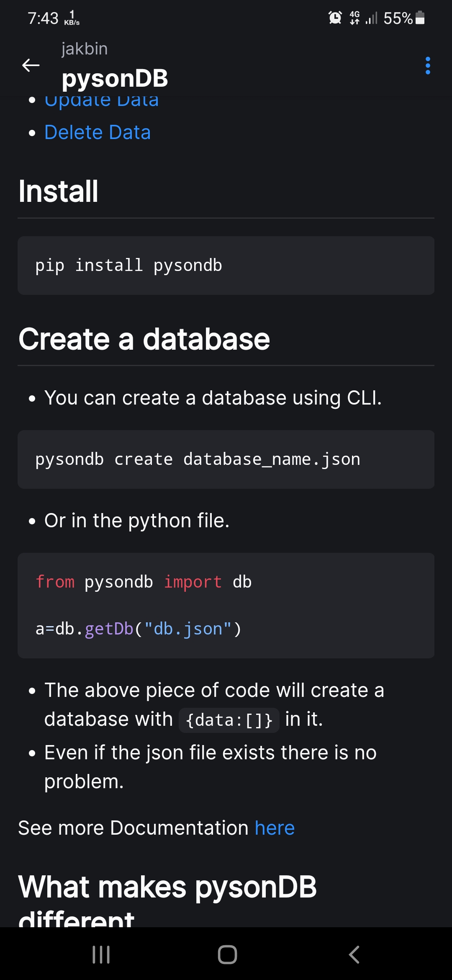452x980 pixels.
Task: Open the Delete Data link
Action: tap(98, 132)
